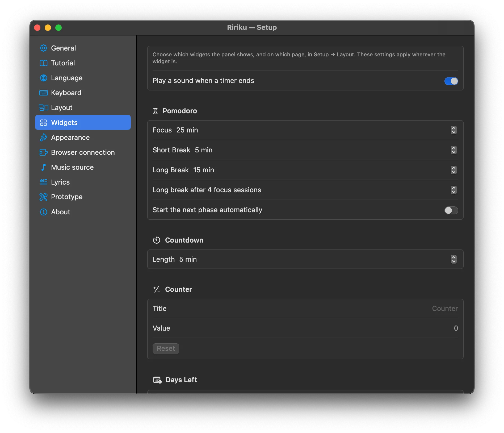
Task: Open the About page
Action: point(83,212)
